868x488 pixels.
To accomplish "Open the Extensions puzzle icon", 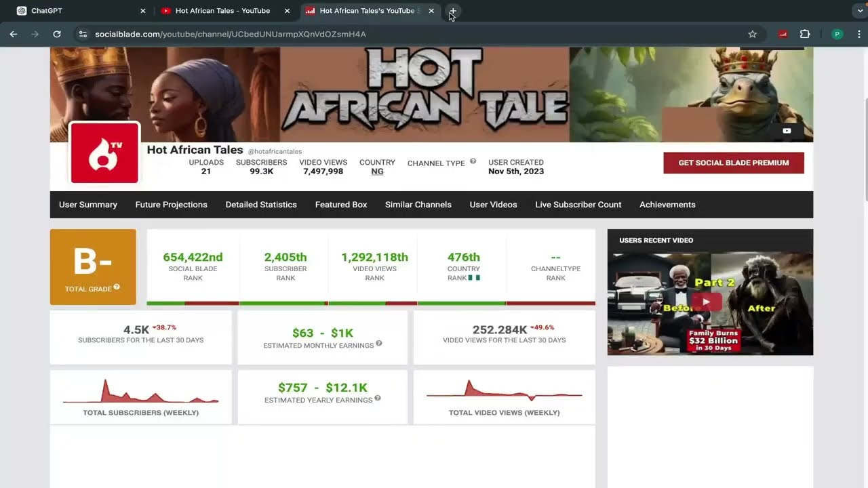I will [805, 34].
